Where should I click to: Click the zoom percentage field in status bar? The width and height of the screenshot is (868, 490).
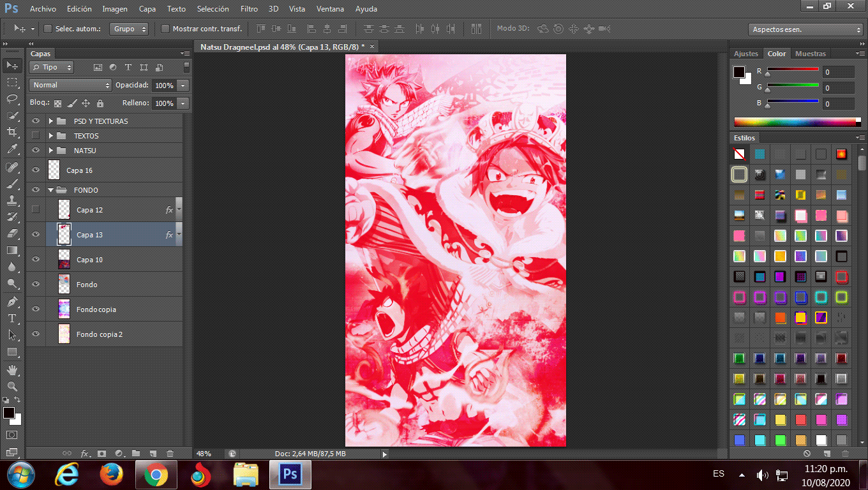click(x=204, y=454)
